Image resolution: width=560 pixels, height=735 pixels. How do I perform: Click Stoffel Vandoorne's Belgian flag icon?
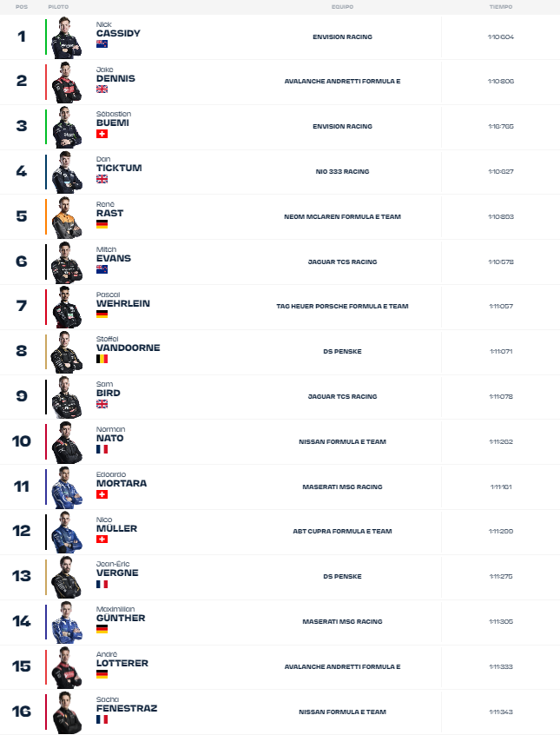[x=102, y=358]
